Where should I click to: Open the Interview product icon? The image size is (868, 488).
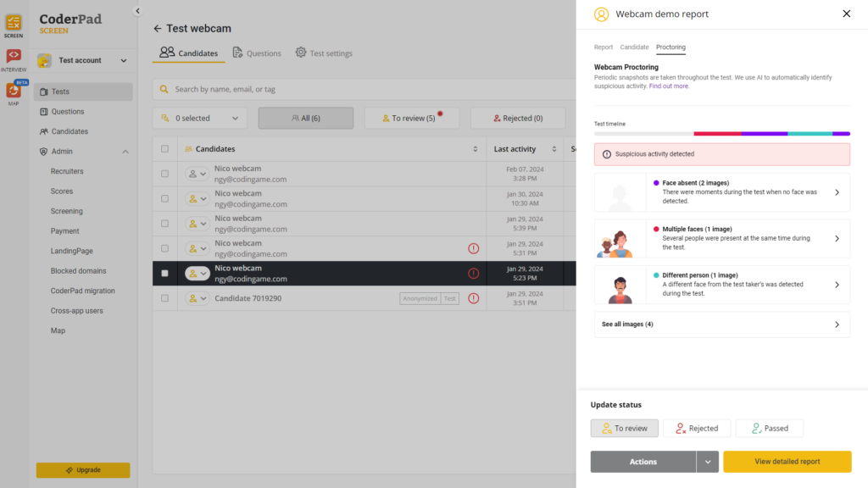point(14,57)
